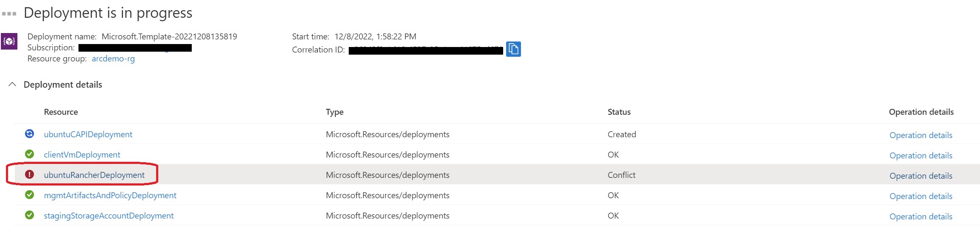This screenshot has height=252, width=980.
Task: Select the Created status of ubuntuCAPIDeployment
Action: pos(622,134)
